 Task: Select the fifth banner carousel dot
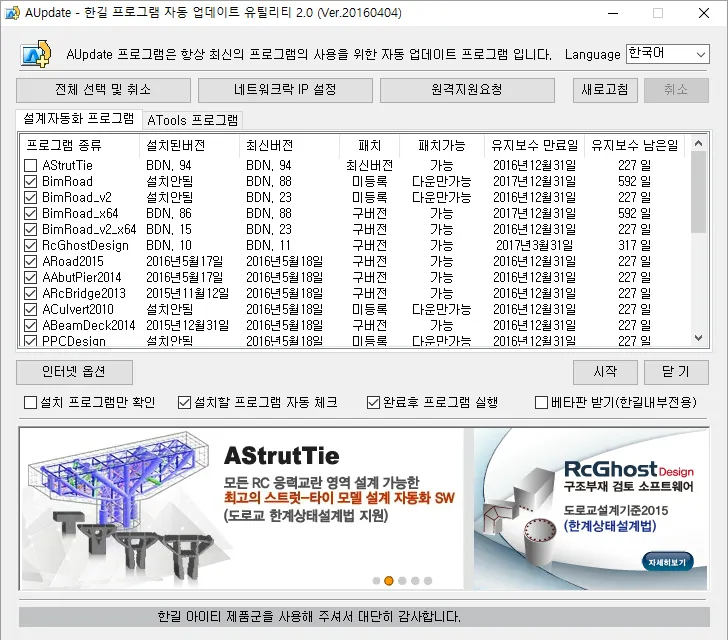[428, 581]
